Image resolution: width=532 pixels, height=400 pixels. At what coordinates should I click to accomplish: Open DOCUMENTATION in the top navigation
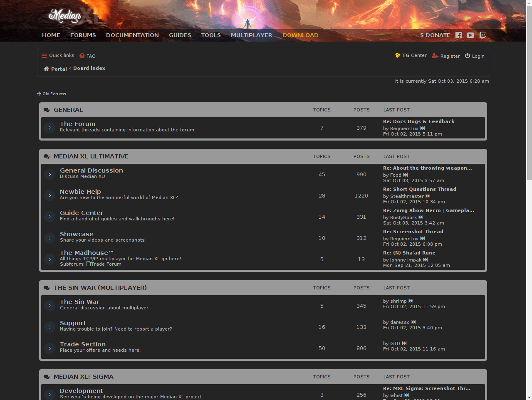[x=132, y=35]
